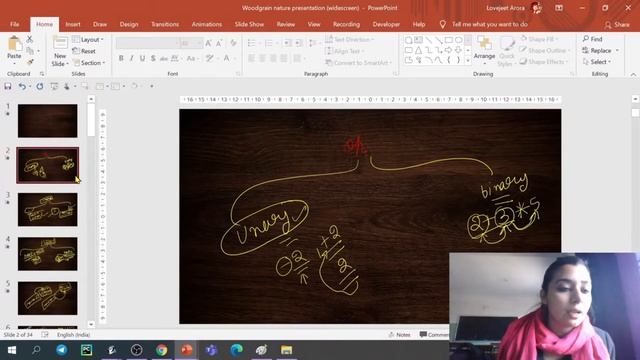Click the taskbar search magnifier
The height and width of the screenshot is (360, 640).
point(36,350)
